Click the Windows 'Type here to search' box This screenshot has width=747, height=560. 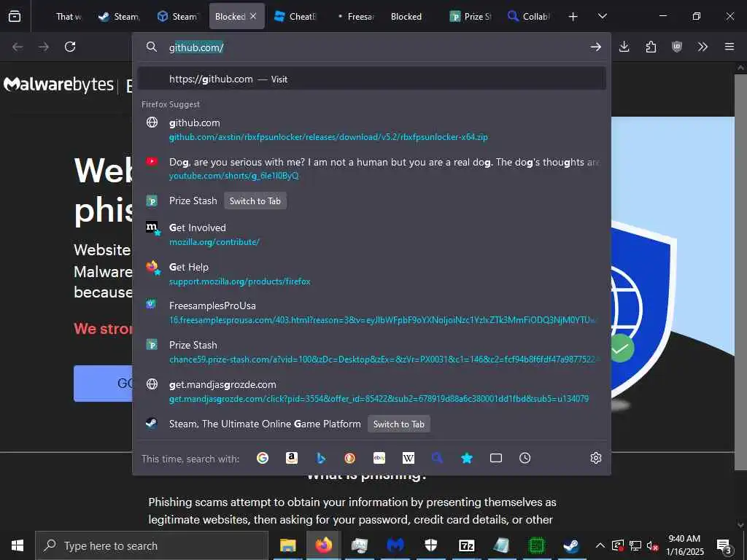coord(152,545)
